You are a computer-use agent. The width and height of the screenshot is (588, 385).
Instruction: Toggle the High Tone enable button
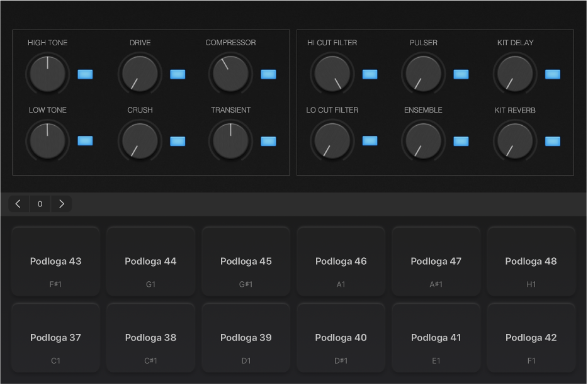[85, 74]
